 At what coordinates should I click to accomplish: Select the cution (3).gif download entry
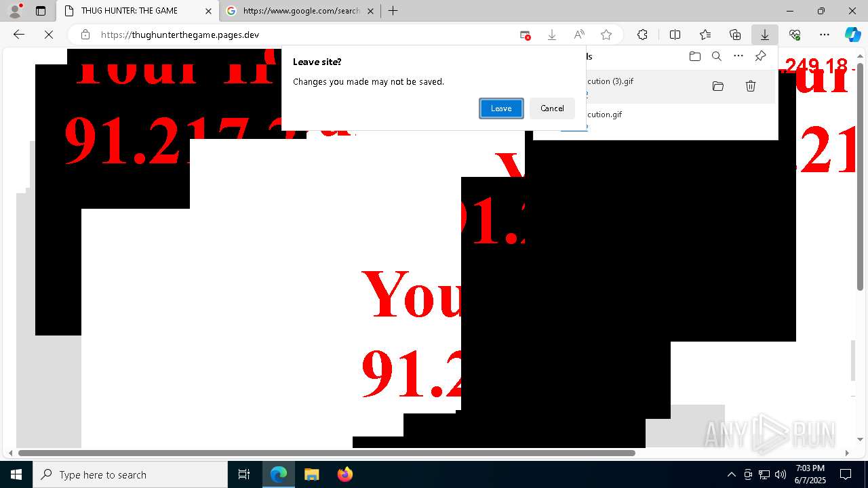[x=655, y=87]
